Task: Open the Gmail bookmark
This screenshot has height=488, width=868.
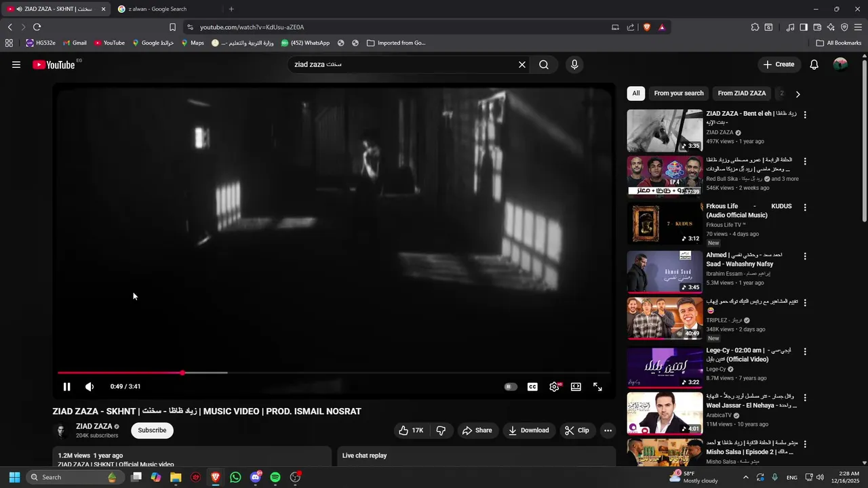Action: pos(75,43)
